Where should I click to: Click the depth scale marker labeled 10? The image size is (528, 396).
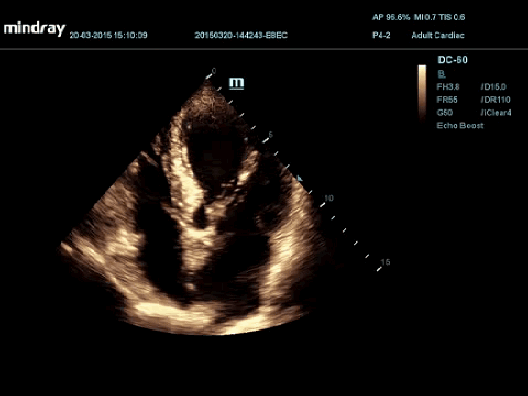click(329, 198)
